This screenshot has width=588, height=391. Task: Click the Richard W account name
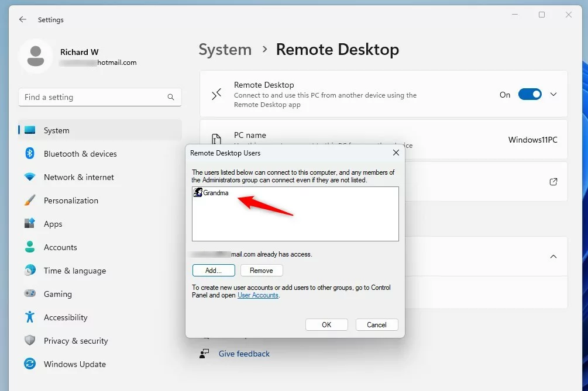tap(80, 52)
